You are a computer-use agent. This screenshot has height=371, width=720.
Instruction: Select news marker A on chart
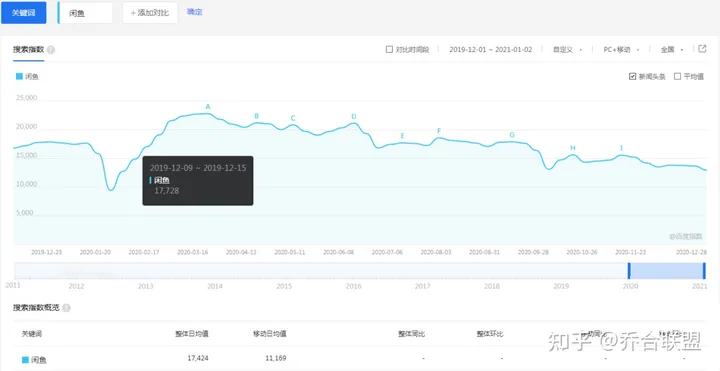[x=208, y=107]
